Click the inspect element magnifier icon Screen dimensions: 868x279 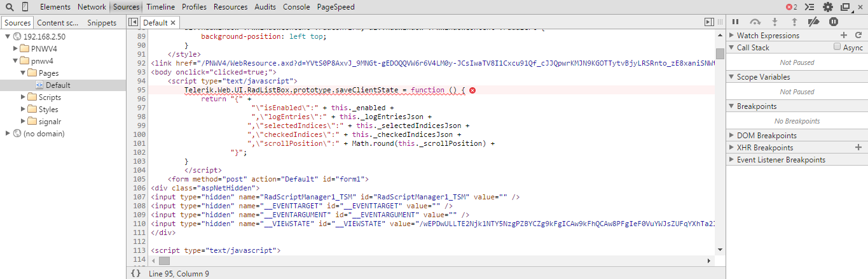coord(9,7)
